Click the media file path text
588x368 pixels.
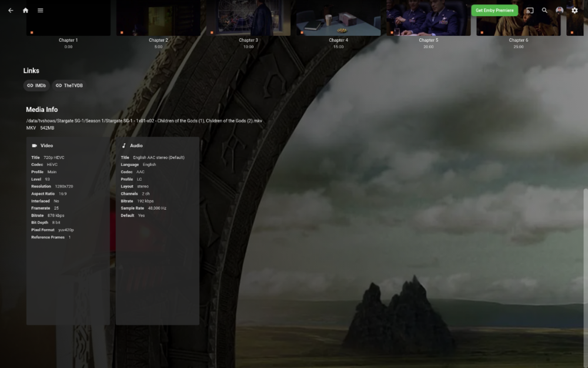(x=143, y=120)
